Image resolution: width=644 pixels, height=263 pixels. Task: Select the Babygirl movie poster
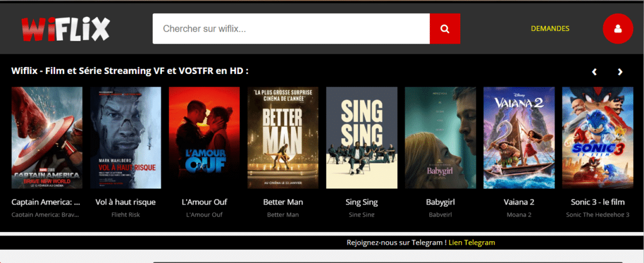click(x=440, y=138)
